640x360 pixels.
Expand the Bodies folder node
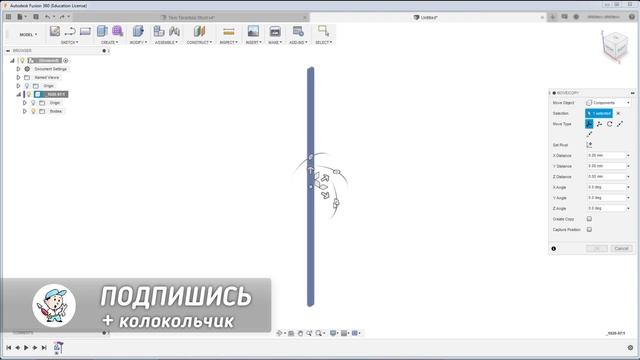(24, 111)
